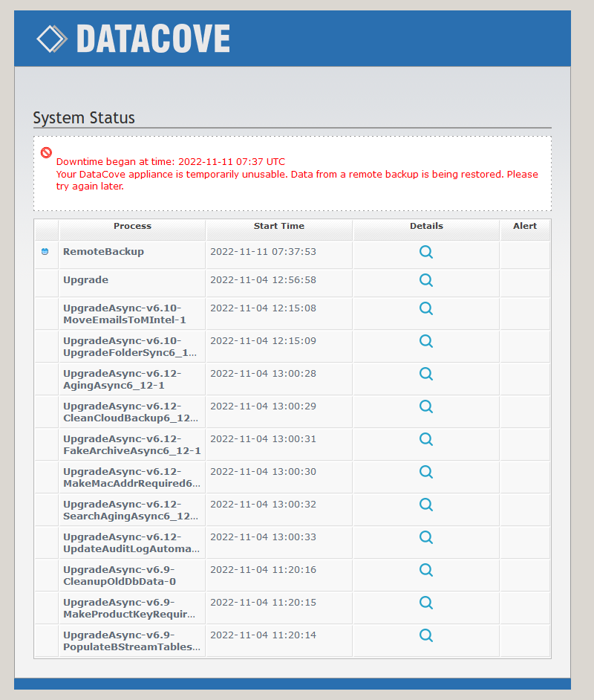Sort by the Start Time column header
The image size is (594, 700).
tap(278, 226)
